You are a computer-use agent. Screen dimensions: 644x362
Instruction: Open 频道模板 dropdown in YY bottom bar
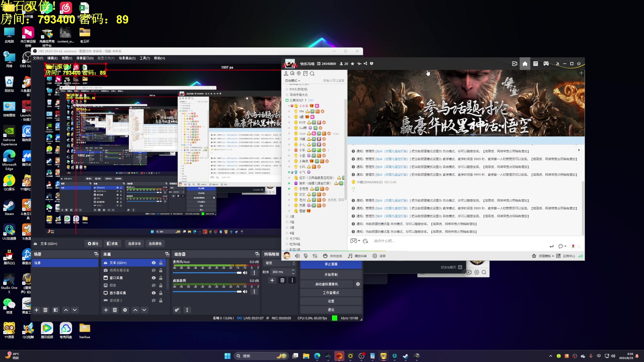click(x=543, y=256)
